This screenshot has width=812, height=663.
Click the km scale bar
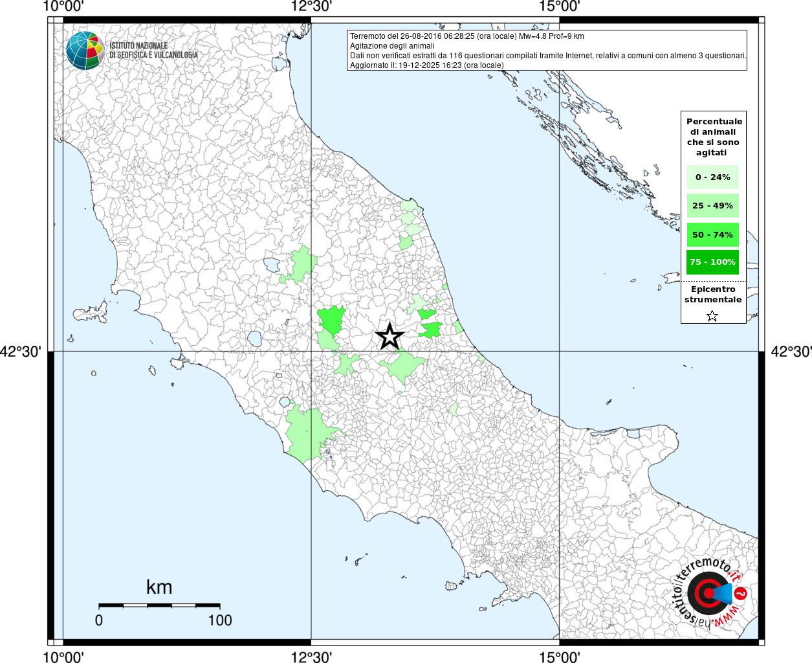[159, 605]
